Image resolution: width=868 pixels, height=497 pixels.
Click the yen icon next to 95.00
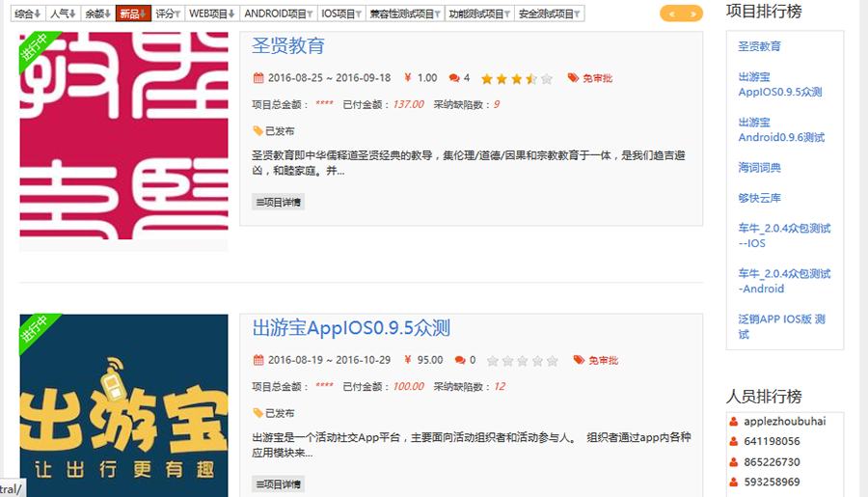point(408,360)
